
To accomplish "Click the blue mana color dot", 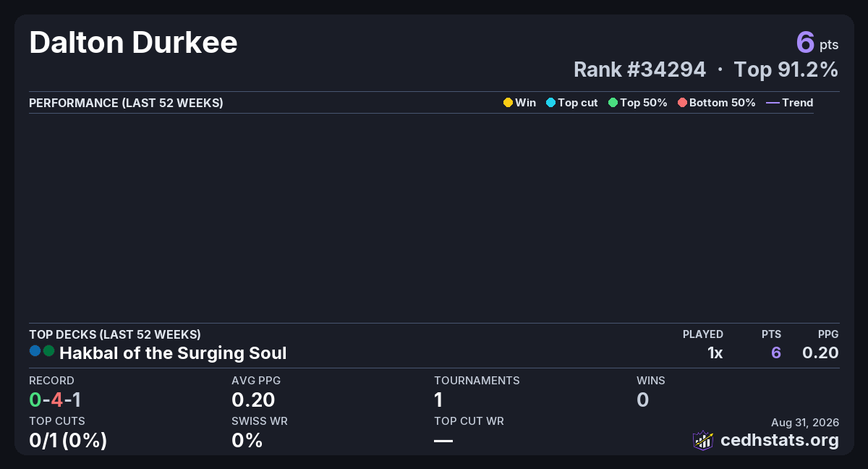I will pos(35,351).
